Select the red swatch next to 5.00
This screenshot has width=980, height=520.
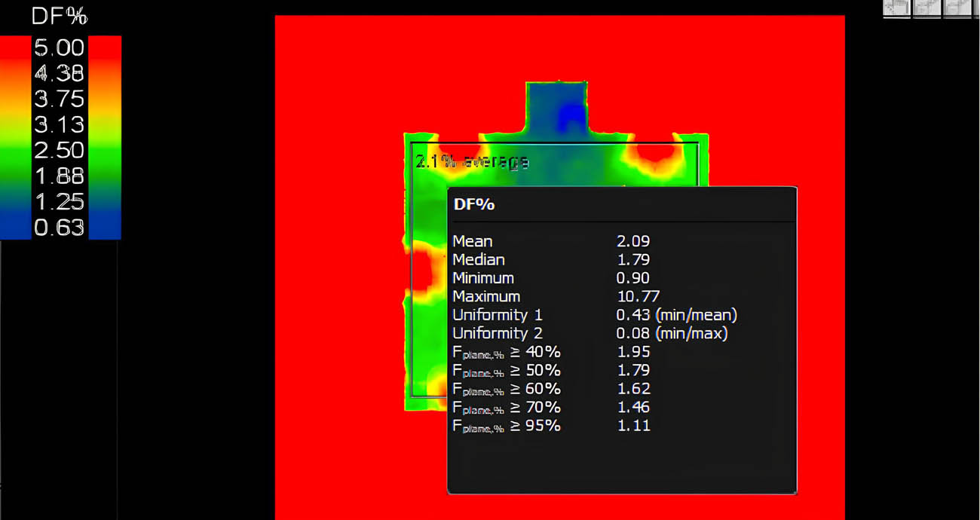point(15,47)
